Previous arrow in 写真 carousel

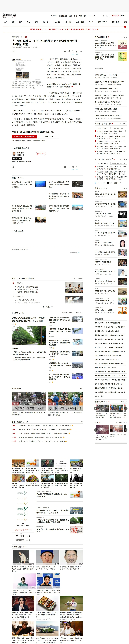pos(95,430)
